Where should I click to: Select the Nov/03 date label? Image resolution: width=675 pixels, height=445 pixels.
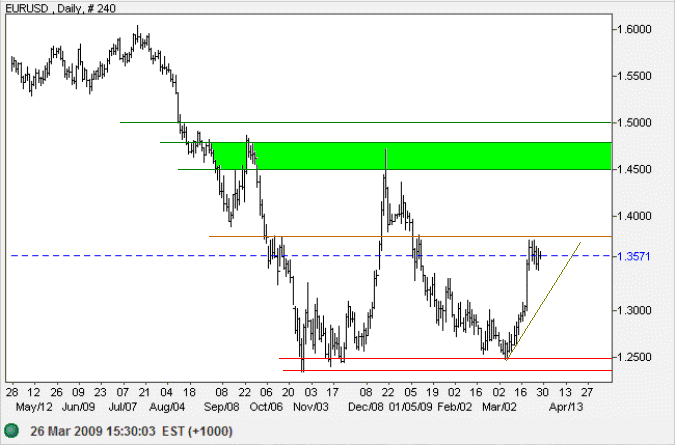point(311,407)
